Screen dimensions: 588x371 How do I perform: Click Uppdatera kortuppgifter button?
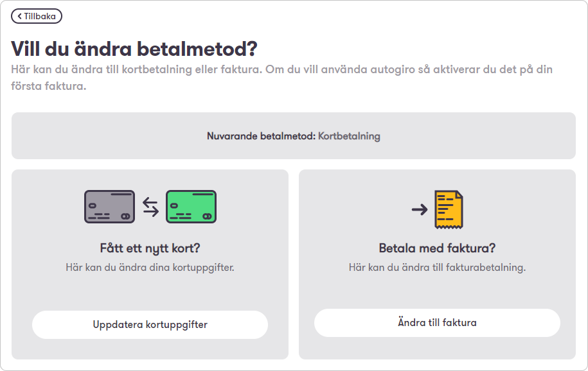point(150,325)
